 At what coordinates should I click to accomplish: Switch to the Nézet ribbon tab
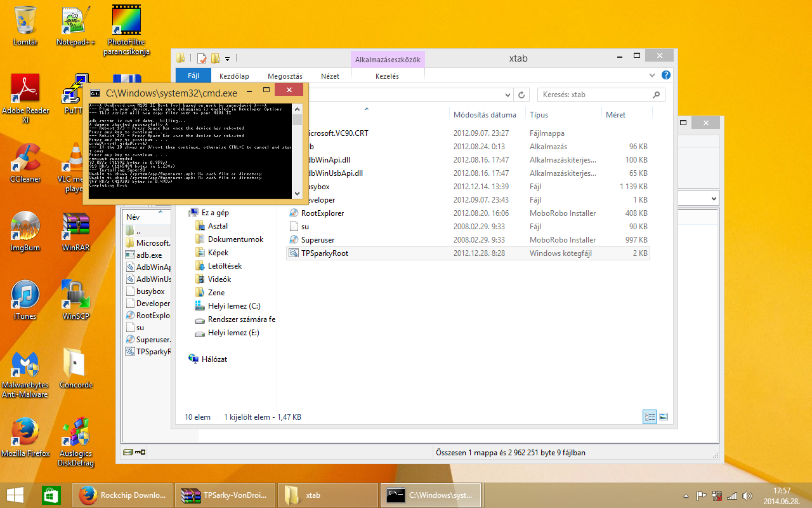pyautogui.click(x=330, y=76)
